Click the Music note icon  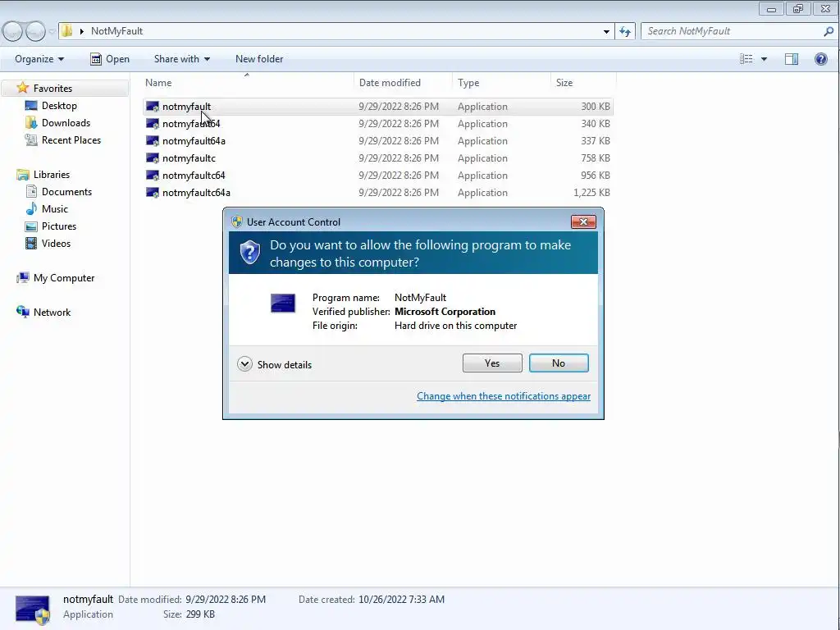[x=32, y=209]
